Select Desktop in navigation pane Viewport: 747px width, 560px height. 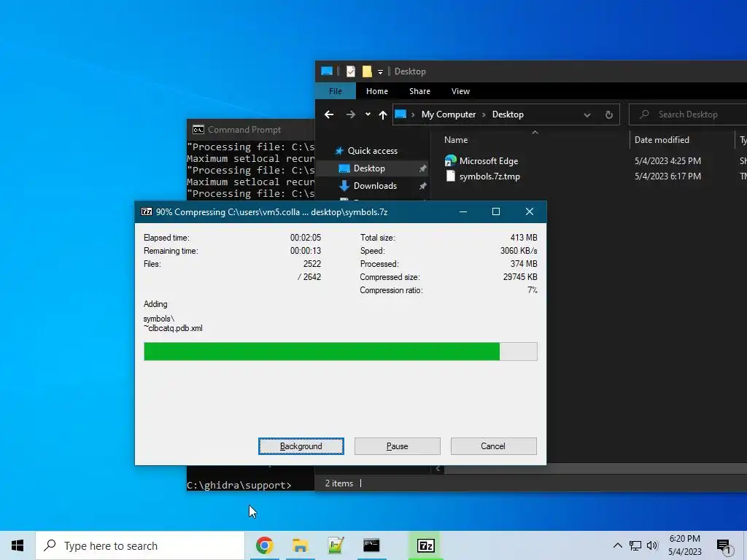point(369,168)
